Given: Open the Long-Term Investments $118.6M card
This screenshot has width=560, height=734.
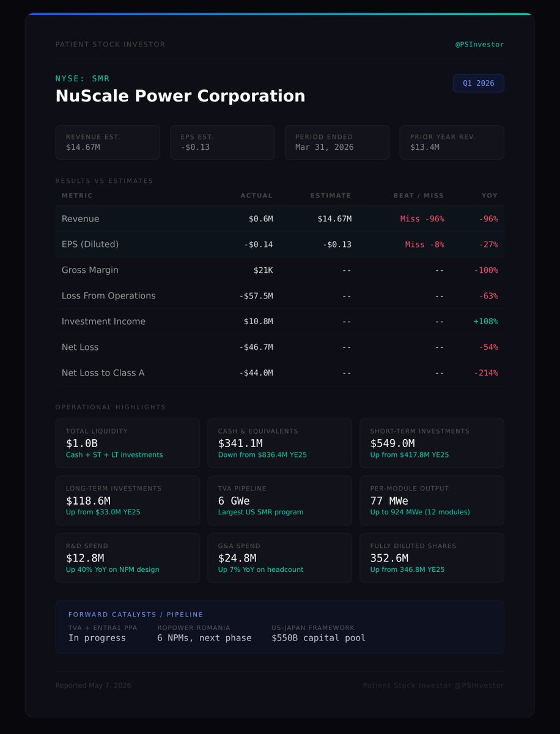Looking at the screenshot, I should tap(128, 500).
